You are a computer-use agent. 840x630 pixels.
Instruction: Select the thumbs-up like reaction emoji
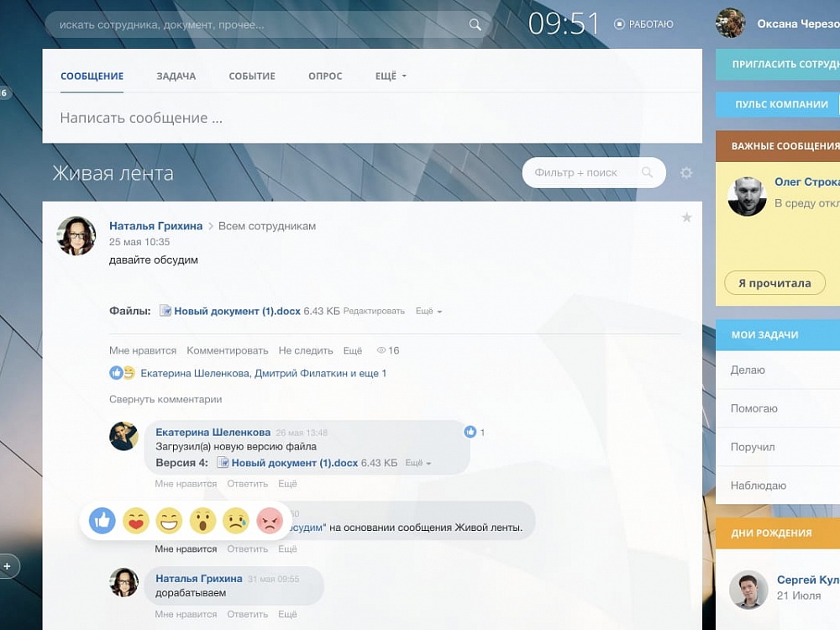(102, 520)
